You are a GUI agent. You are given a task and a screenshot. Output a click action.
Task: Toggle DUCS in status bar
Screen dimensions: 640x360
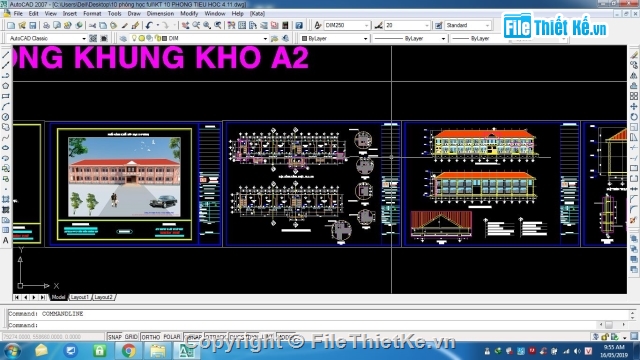tap(237, 337)
